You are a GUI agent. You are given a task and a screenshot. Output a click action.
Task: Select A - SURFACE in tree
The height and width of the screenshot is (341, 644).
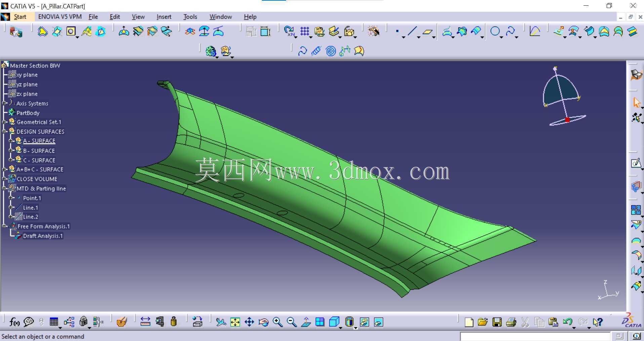pyautogui.click(x=39, y=141)
